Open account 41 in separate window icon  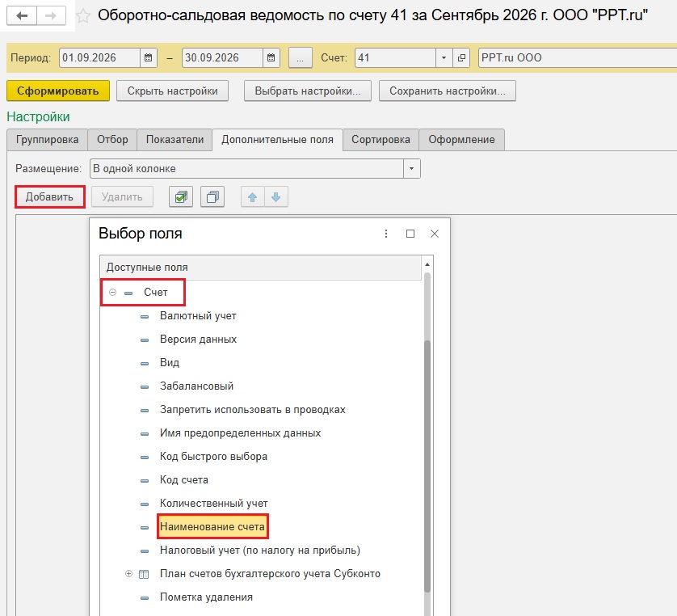[461, 58]
